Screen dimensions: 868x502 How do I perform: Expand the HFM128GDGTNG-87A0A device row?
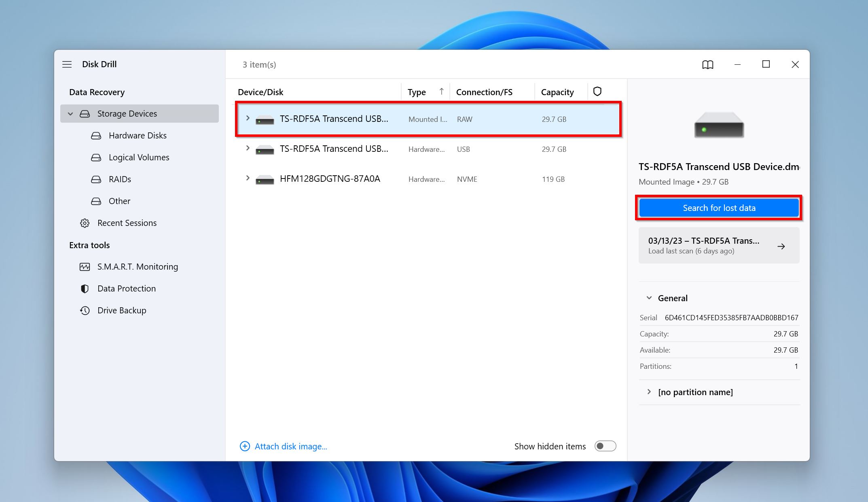pos(248,179)
